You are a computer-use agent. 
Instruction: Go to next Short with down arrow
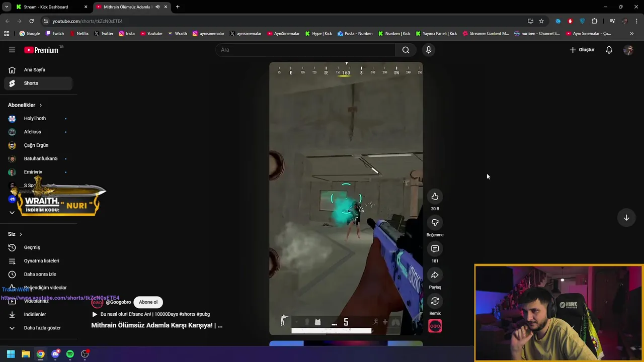coord(626,218)
